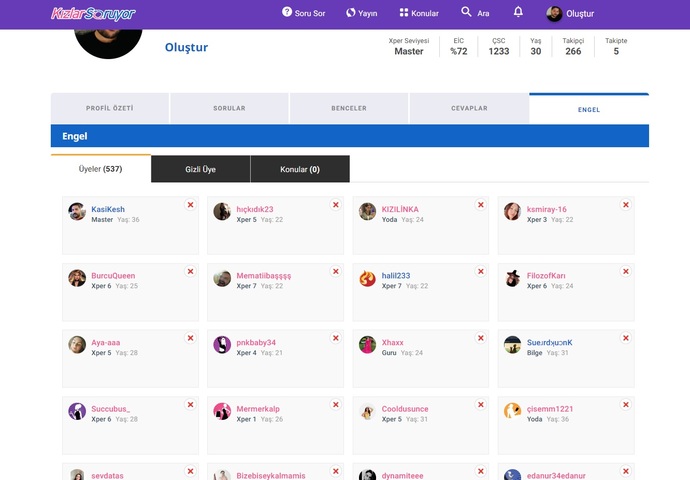The image size is (690, 480).
Task: Remove Xhaxx block with X icon
Action: click(481, 338)
